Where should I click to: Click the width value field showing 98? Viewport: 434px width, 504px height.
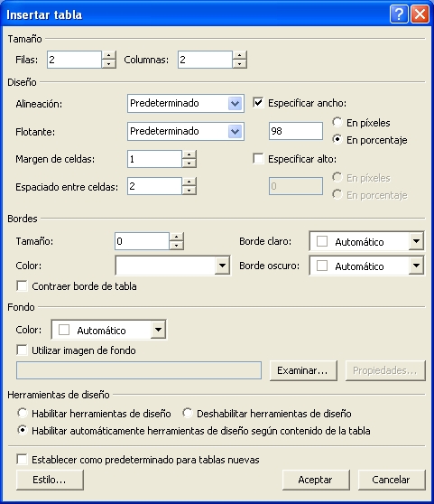[x=296, y=131]
